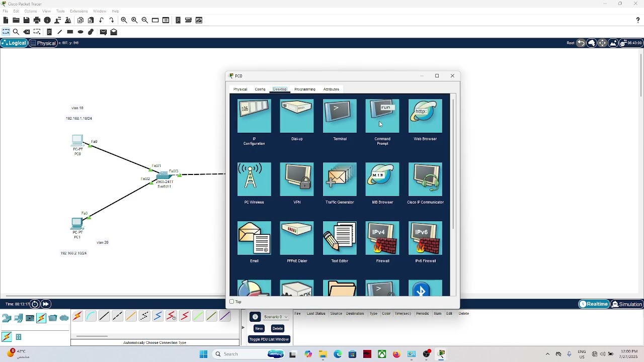Click the Power Cycle Devices button
The image size is (644, 362).
click(35, 304)
